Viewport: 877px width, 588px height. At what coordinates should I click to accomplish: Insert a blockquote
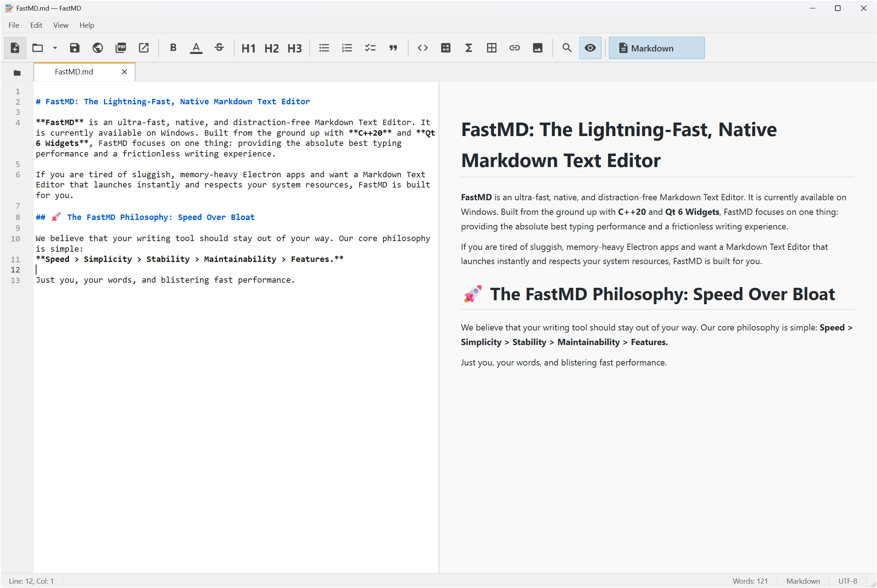(x=393, y=48)
